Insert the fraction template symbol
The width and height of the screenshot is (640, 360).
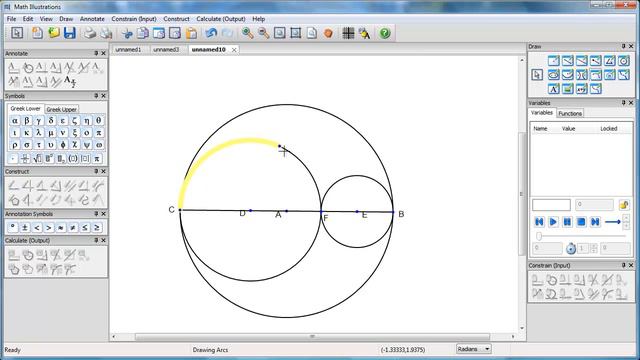[x=25, y=158]
